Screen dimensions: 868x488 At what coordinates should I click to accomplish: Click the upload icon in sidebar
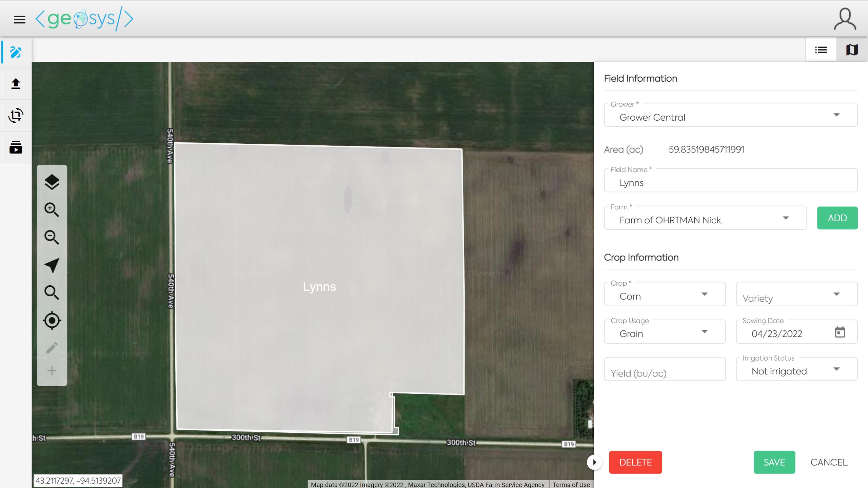coord(16,84)
